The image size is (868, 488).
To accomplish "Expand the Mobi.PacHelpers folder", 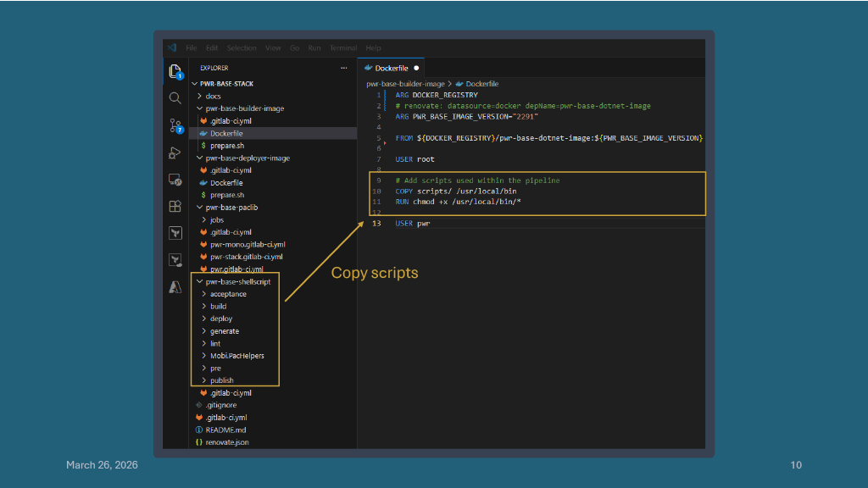I will [x=236, y=356].
